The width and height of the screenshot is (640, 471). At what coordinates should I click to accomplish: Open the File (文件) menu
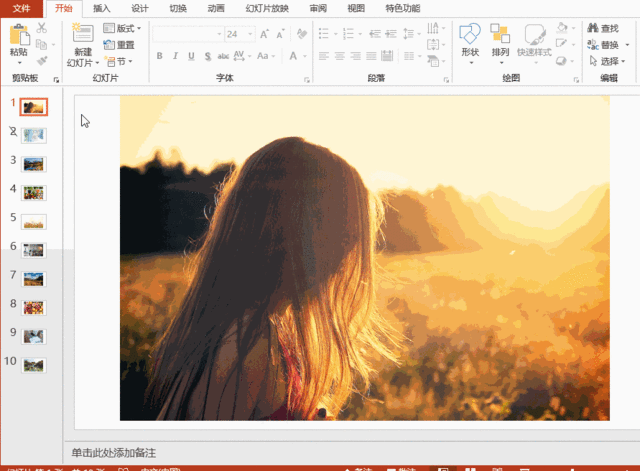click(x=21, y=8)
